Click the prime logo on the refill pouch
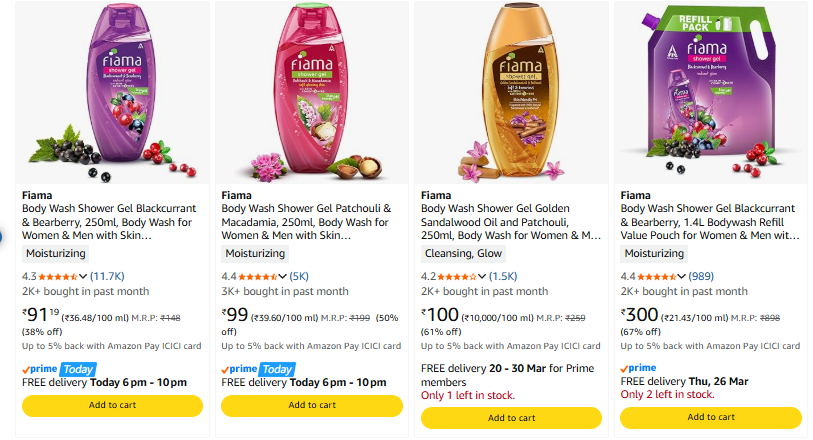 click(x=639, y=368)
